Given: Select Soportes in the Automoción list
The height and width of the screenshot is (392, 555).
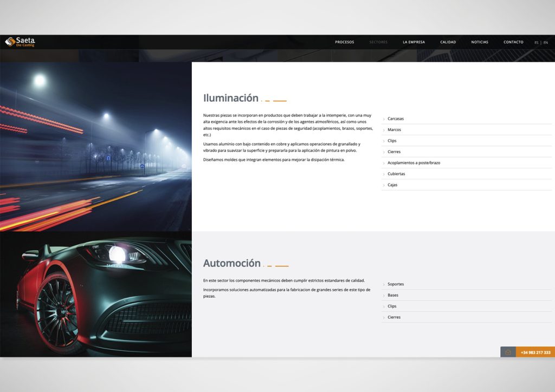Looking at the screenshot, I should [466, 284].
